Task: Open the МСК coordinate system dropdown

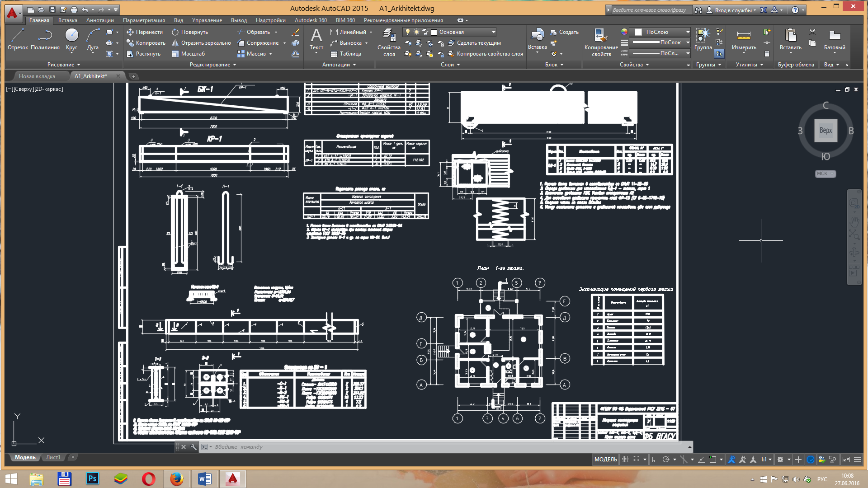Action: coord(825,174)
